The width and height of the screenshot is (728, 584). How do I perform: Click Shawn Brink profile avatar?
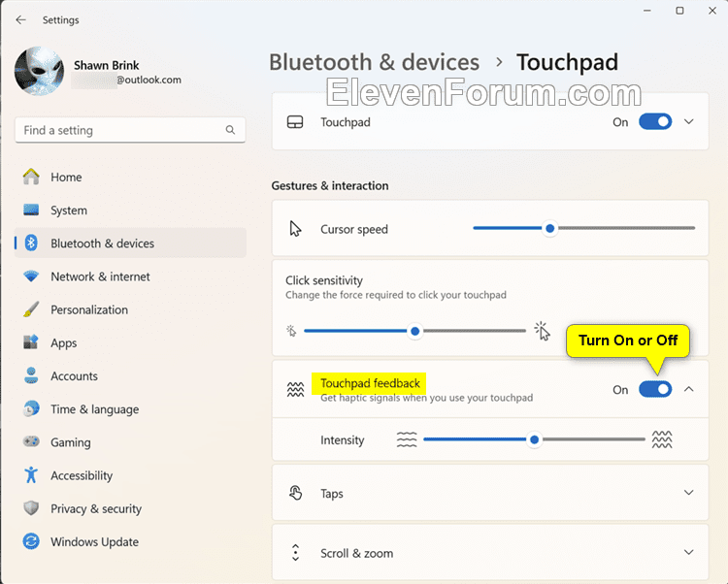40,72
